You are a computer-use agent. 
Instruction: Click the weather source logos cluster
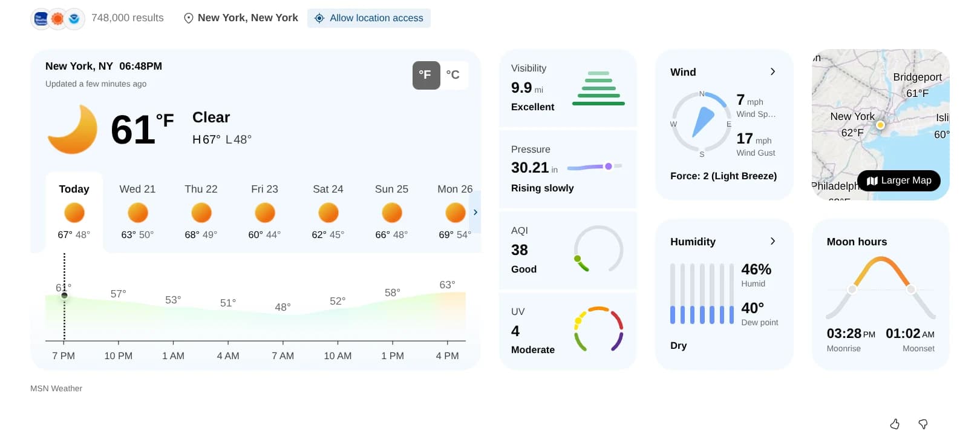pos(57,19)
